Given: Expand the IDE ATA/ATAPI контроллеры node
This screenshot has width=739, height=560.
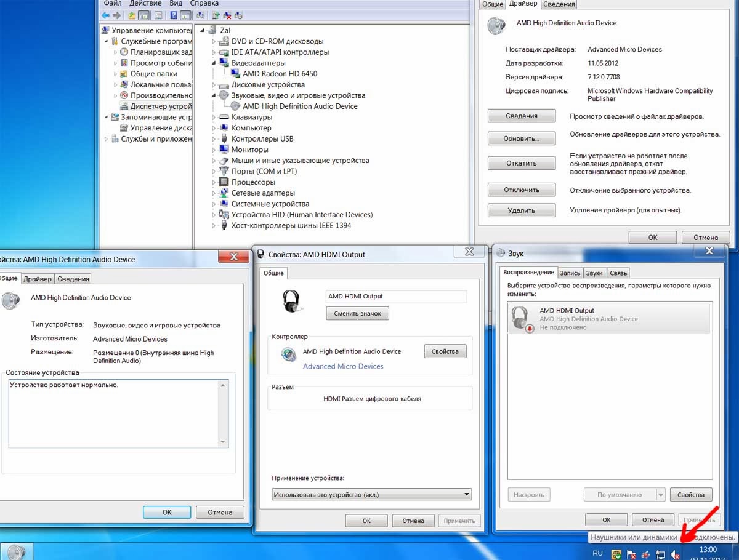Looking at the screenshot, I should [214, 52].
